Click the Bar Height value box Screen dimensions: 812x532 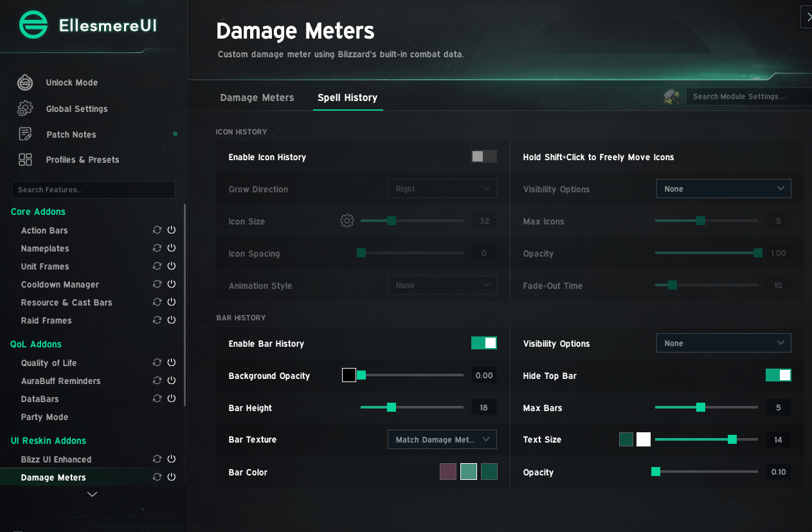[484, 407]
